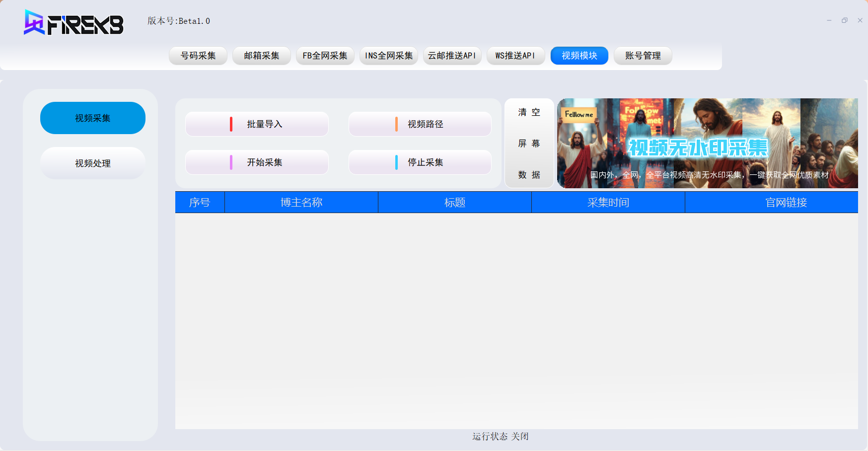The height and width of the screenshot is (451, 868).
Task: Select 视频采集 in the sidebar
Action: tap(93, 118)
